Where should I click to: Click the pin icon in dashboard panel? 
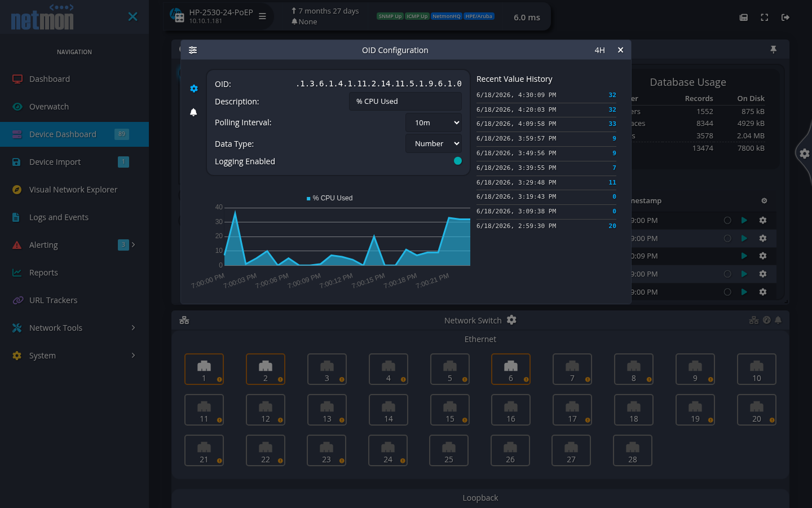773,50
